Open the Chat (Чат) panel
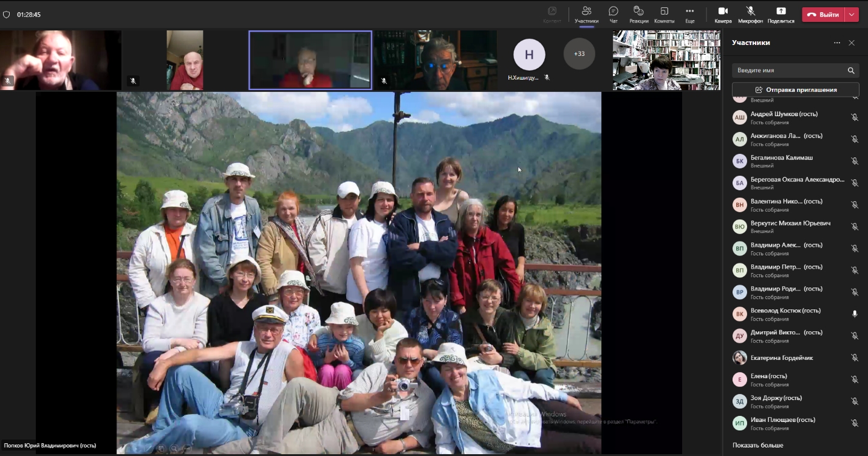This screenshot has height=456, width=868. [x=613, y=14]
